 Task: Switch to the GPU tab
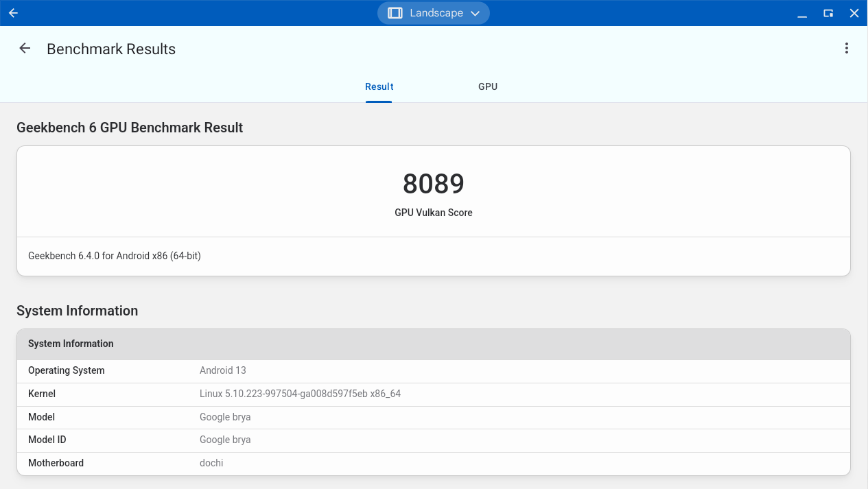point(488,86)
